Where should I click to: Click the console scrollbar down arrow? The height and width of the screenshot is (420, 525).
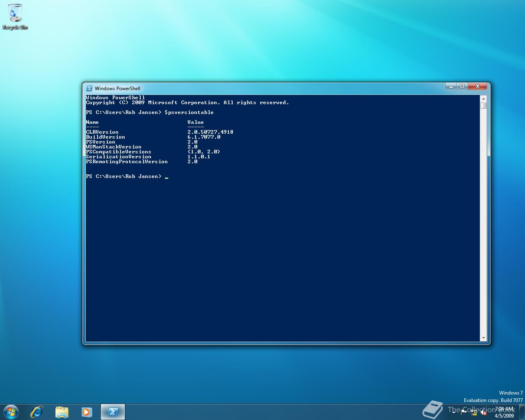tap(483, 338)
